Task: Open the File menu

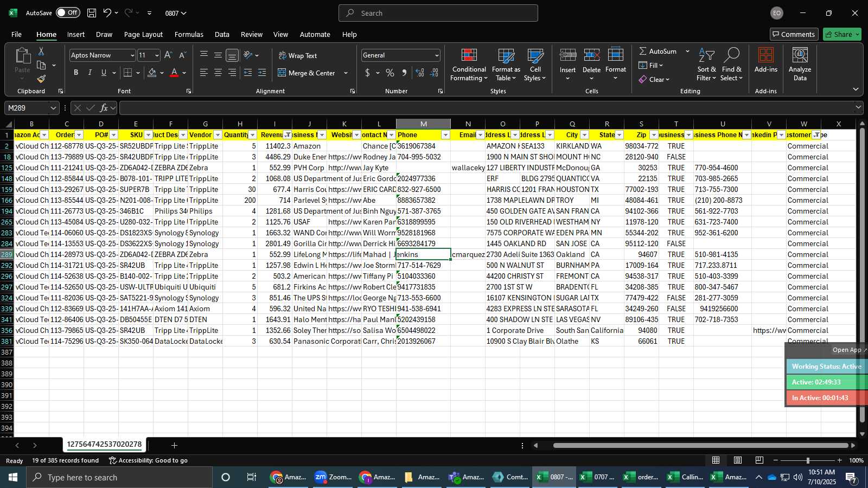Action: click(17, 34)
